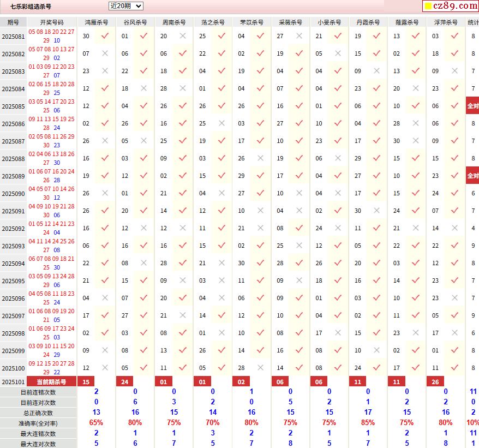Select the 谷风杀号 column header
The width and height of the screenshot is (479, 448).
tap(135, 22)
